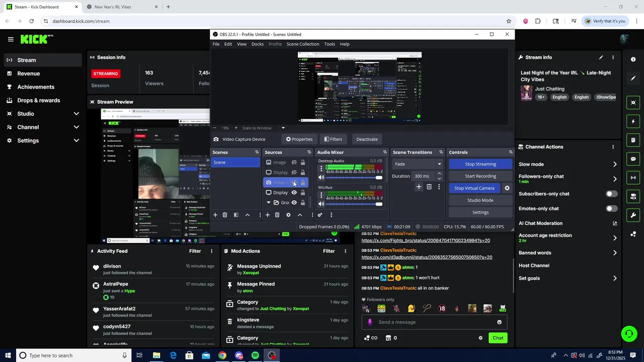Click the pencil icon beside Stream info

601,57
